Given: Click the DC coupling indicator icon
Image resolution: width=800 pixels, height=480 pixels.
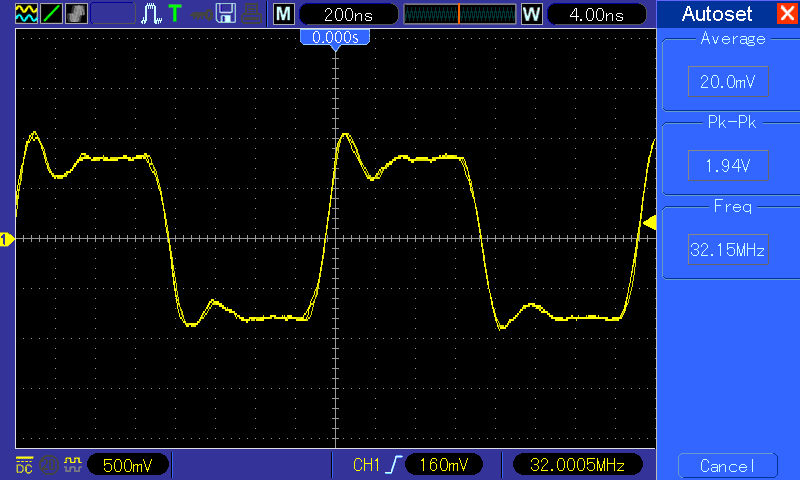Looking at the screenshot, I should pos(24,465).
